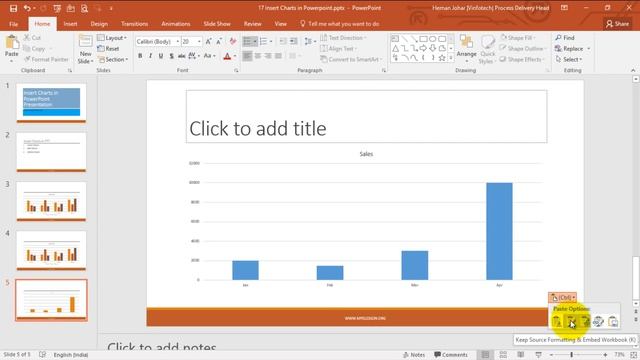Click the zoom in plus button
640x360 pixels.
[605, 355]
